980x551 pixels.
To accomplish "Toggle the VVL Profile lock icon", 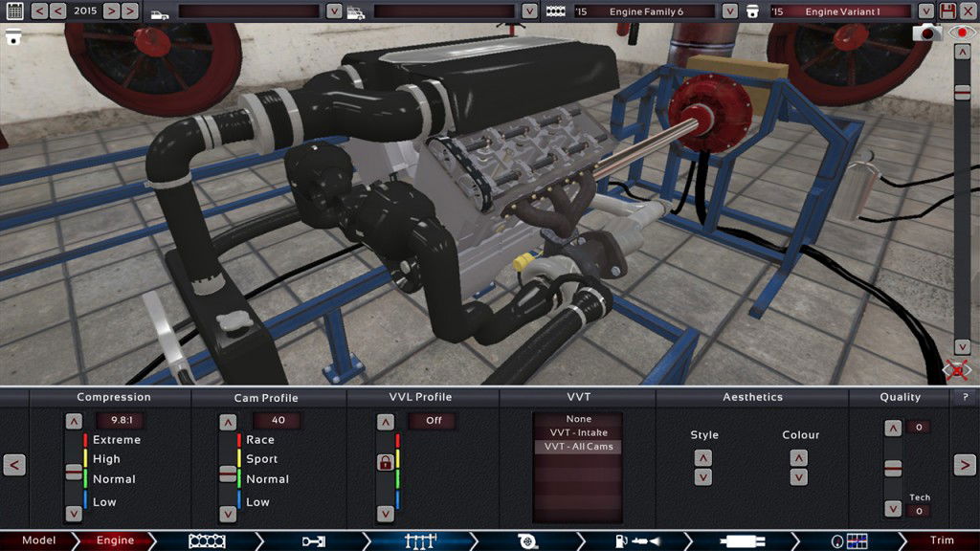I will pyautogui.click(x=386, y=463).
